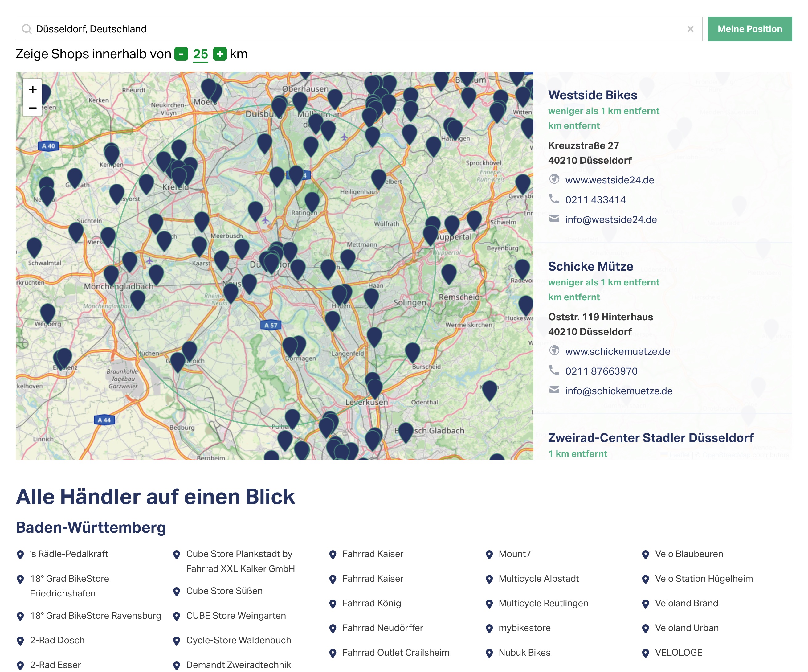Click the map pin near Ratingen

pyautogui.click(x=312, y=200)
